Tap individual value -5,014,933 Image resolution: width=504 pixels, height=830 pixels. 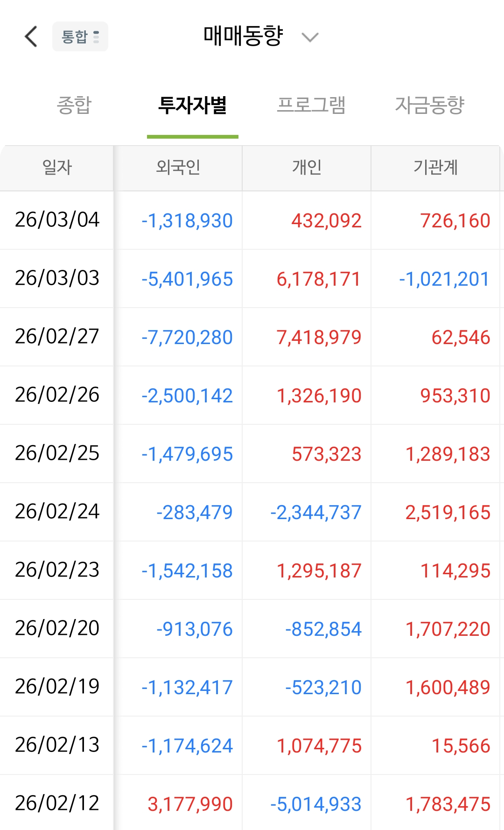point(316,804)
